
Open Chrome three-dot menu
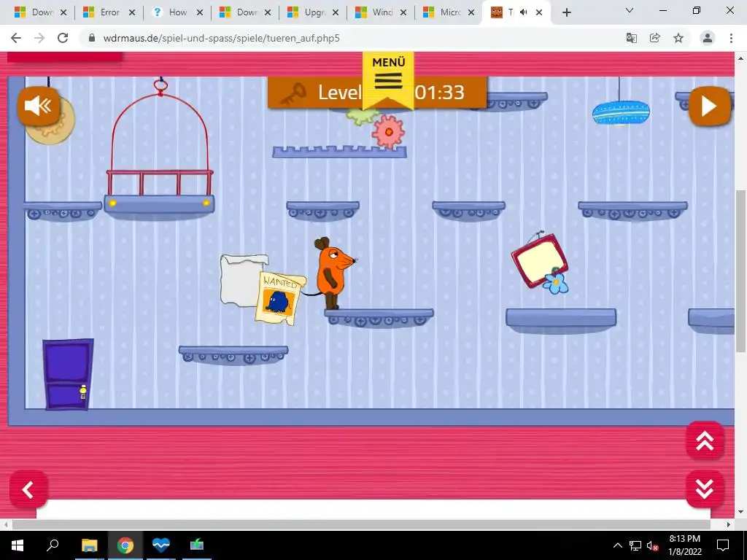pos(731,38)
